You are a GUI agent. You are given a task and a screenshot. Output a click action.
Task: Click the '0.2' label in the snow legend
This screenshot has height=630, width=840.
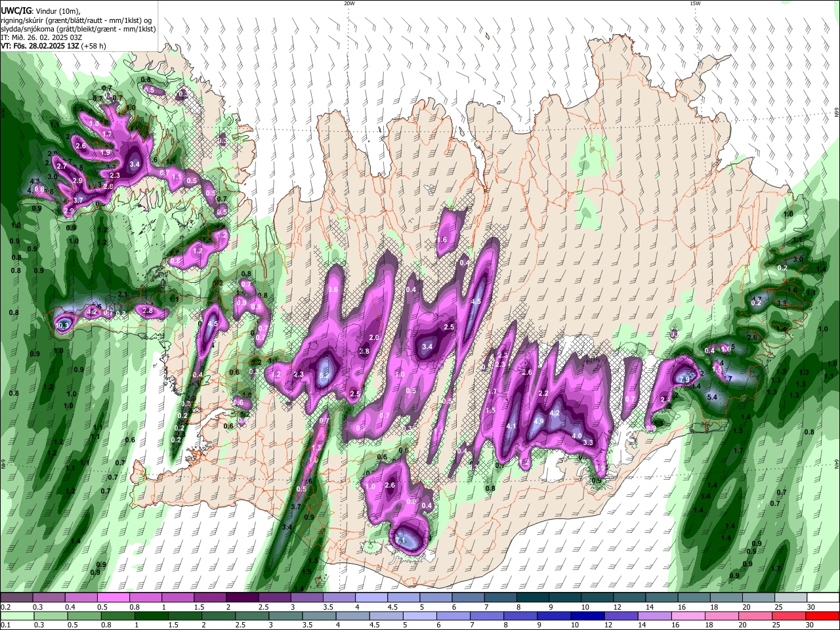[x=6, y=607]
